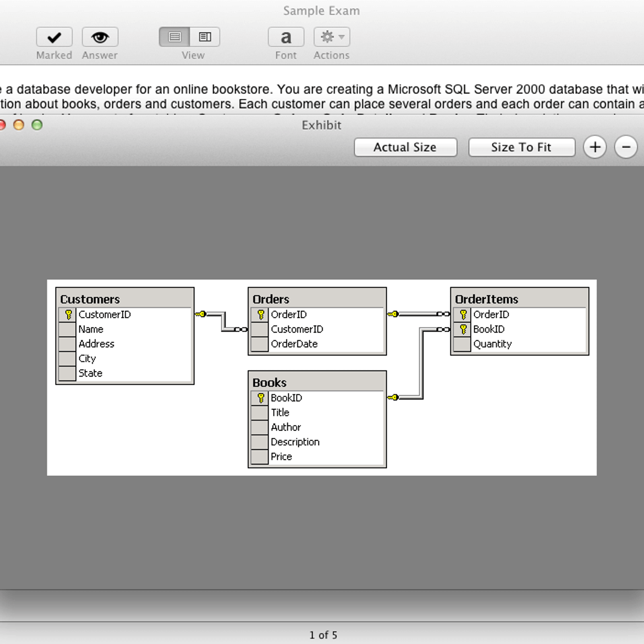
Task: Click the Size To Fit button
Action: pos(521,147)
